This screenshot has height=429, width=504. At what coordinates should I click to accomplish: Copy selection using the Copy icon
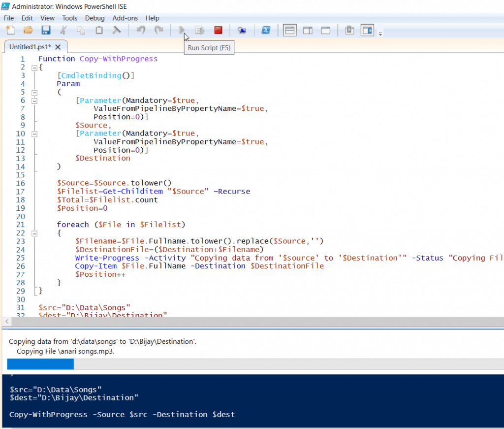pyautogui.click(x=81, y=30)
